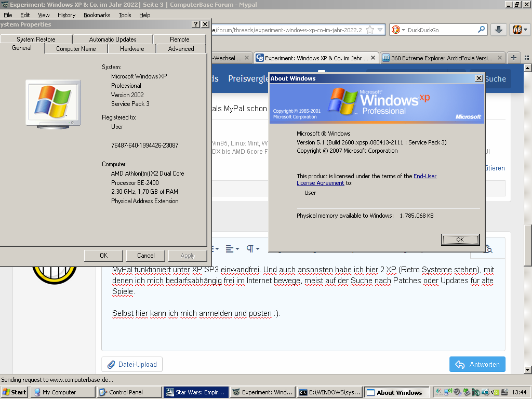Close the 360 Extreme Explorer ArcticFoxie tab

(499, 58)
